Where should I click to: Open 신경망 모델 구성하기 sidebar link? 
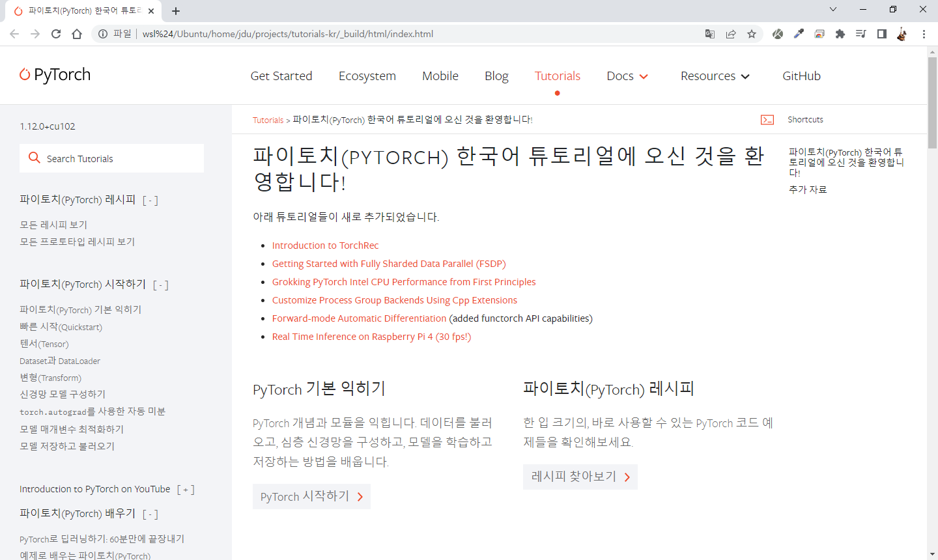[63, 395]
